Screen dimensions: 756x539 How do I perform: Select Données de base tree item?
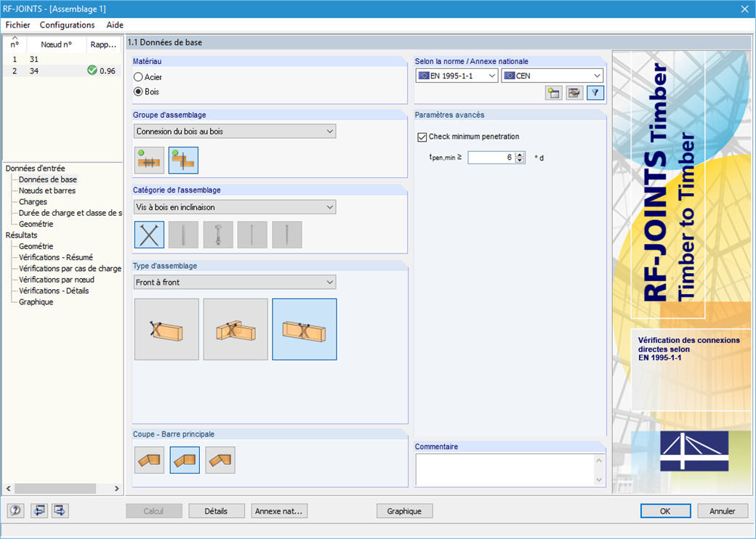click(x=48, y=179)
